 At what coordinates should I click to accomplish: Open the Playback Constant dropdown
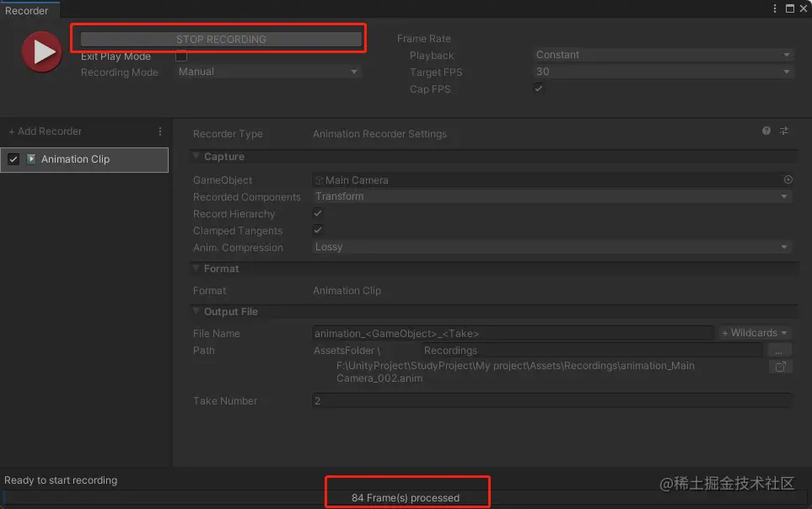(x=663, y=55)
